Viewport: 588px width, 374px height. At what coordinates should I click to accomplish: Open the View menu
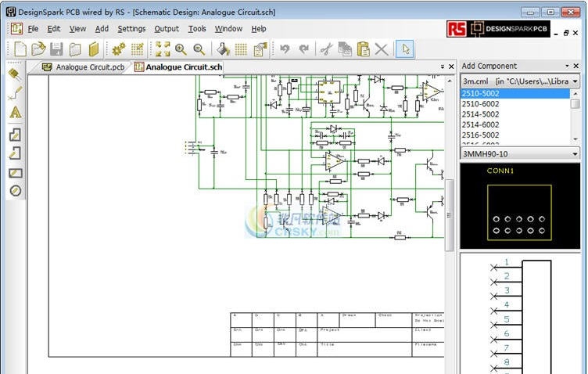[x=77, y=29]
